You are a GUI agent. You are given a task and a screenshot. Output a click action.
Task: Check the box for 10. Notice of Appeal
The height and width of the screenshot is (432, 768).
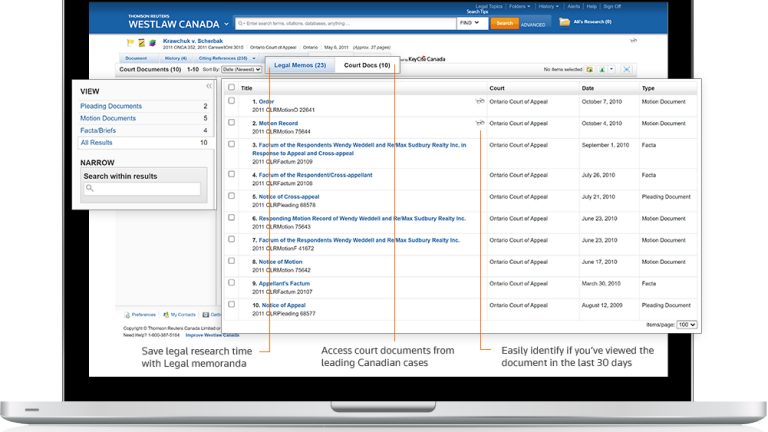[x=232, y=304]
